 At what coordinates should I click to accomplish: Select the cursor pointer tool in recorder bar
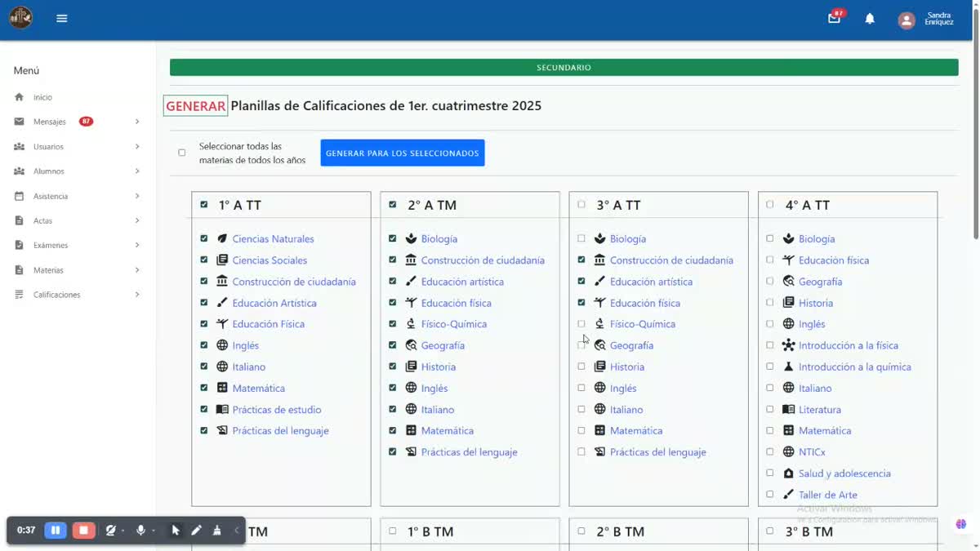pos(175,531)
